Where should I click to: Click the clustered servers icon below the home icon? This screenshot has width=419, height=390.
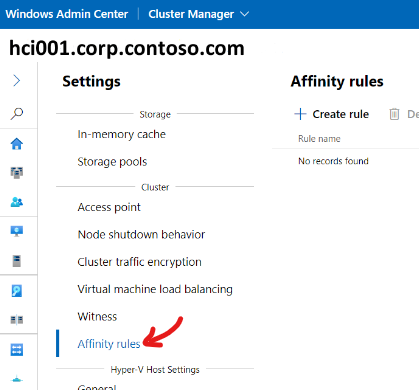(17, 173)
